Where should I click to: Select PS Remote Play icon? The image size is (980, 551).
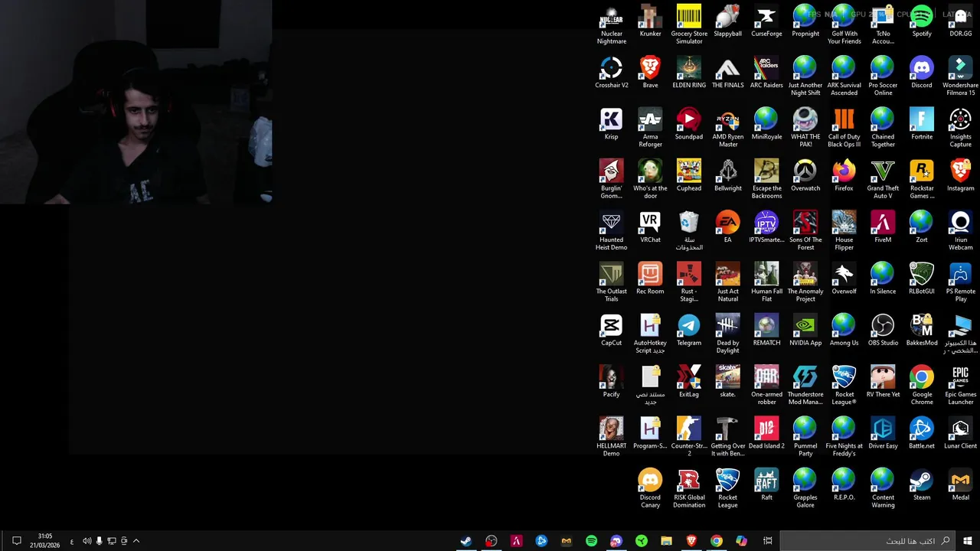tap(960, 282)
